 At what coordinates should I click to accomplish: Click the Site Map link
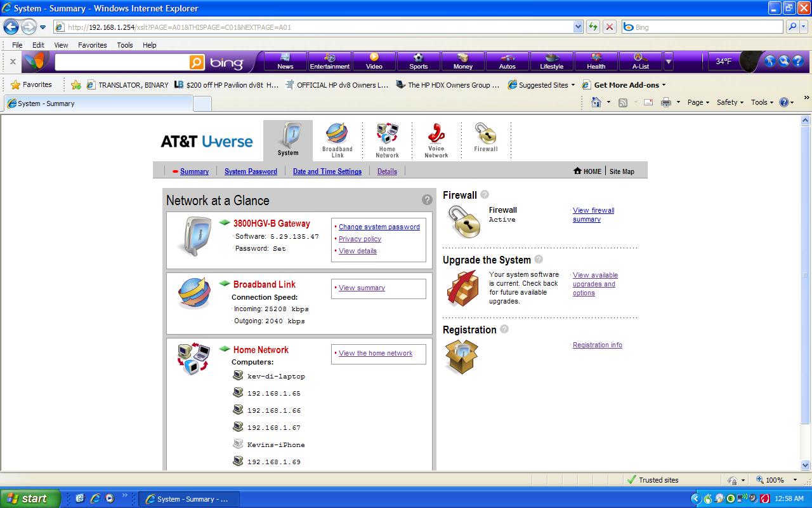point(622,171)
